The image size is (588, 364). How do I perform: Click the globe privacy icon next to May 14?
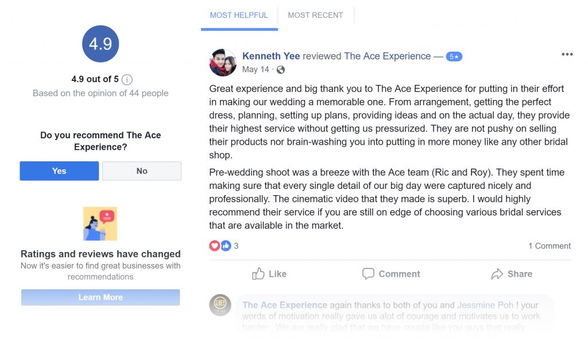tap(281, 69)
